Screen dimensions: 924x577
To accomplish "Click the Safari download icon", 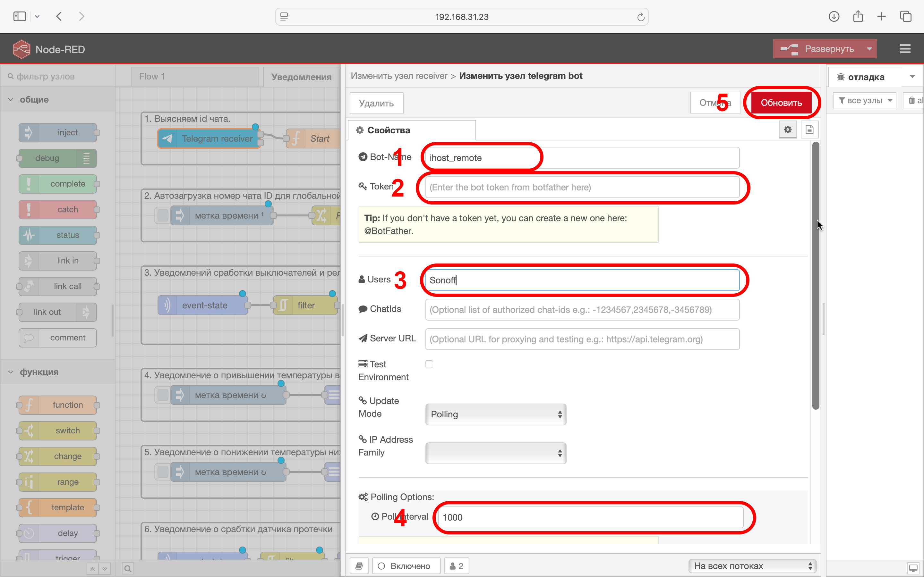I will 834,16.
